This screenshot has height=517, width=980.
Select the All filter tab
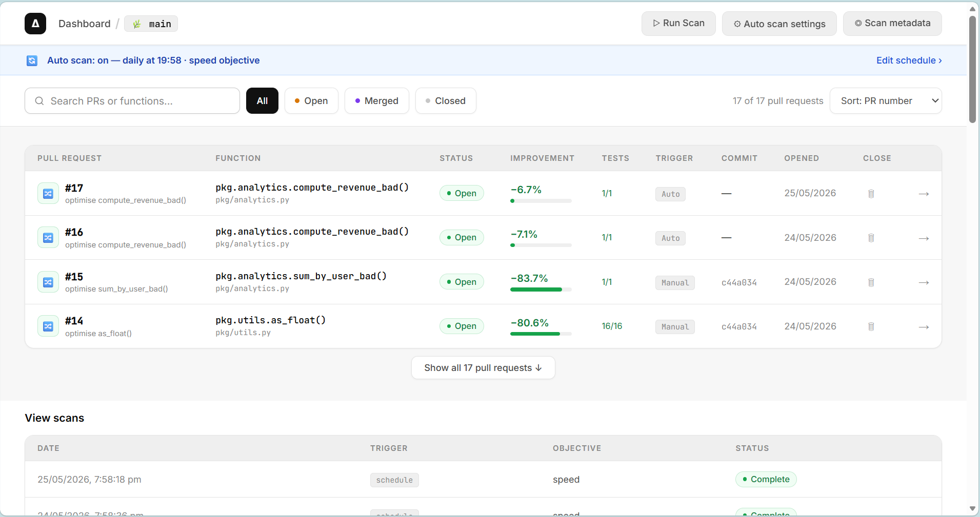[262, 101]
